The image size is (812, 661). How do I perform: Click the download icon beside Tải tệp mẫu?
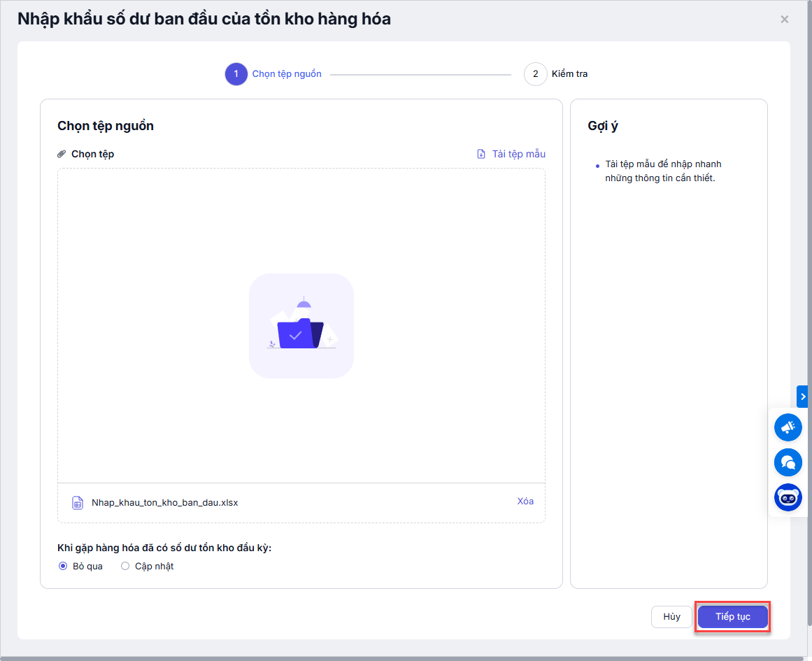(x=481, y=154)
